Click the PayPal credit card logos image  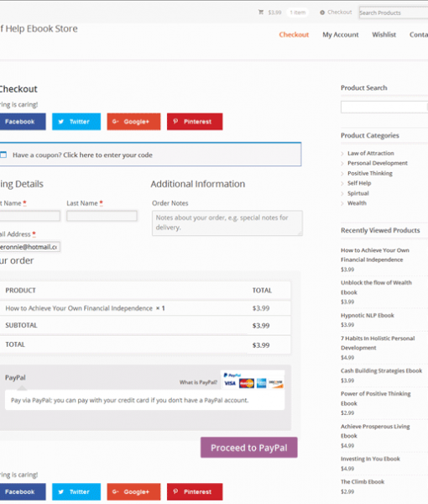pos(253,380)
